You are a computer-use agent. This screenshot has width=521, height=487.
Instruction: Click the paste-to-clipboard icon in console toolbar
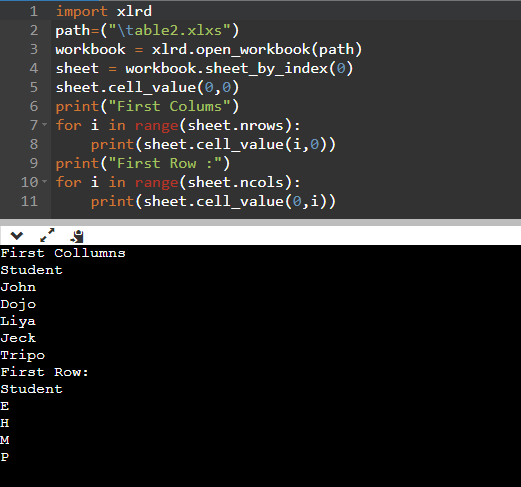(77, 236)
